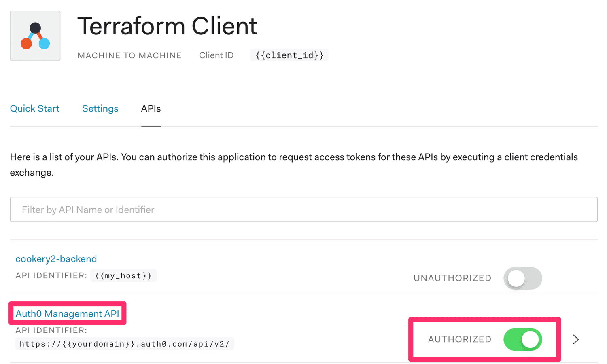Click the MACHINE TO MACHINE label

point(129,55)
